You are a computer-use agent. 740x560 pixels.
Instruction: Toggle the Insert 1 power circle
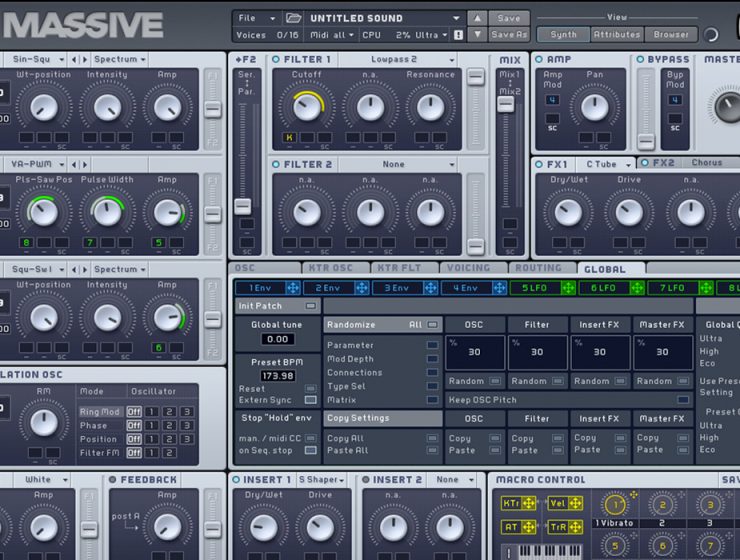tap(236, 480)
